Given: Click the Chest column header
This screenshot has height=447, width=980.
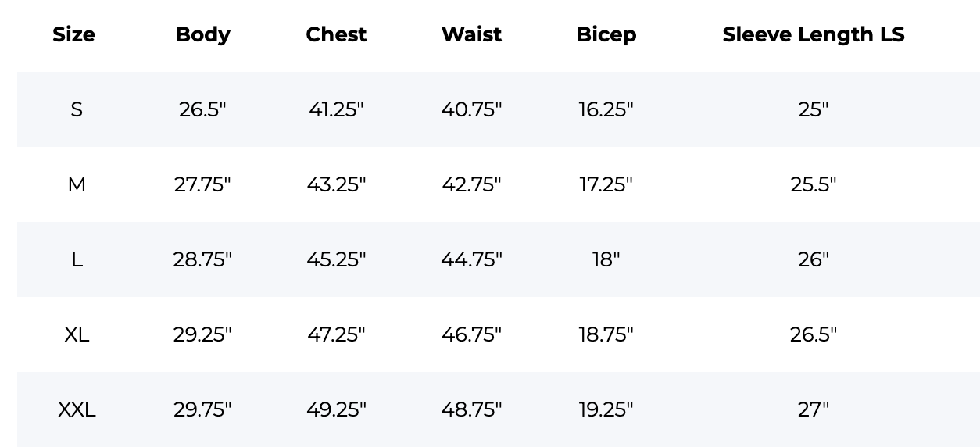Looking at the screenshot, I should [x=336, y=34].
